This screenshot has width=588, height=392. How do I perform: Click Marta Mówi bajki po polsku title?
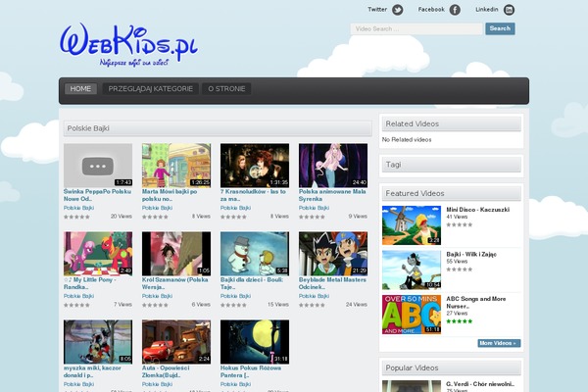coord(170,195)
